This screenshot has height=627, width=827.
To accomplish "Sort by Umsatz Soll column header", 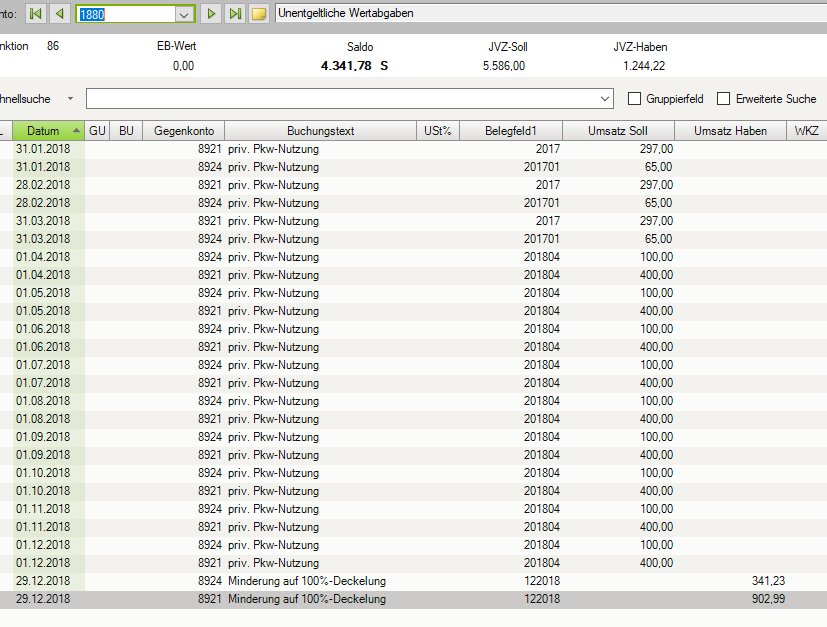I will pos(618,131).
